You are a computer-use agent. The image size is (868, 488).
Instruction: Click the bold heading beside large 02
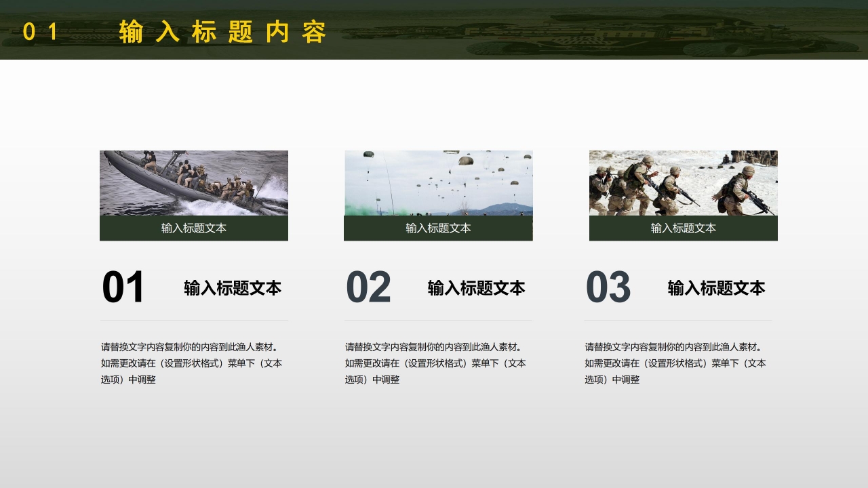click(x=476, y=288)
